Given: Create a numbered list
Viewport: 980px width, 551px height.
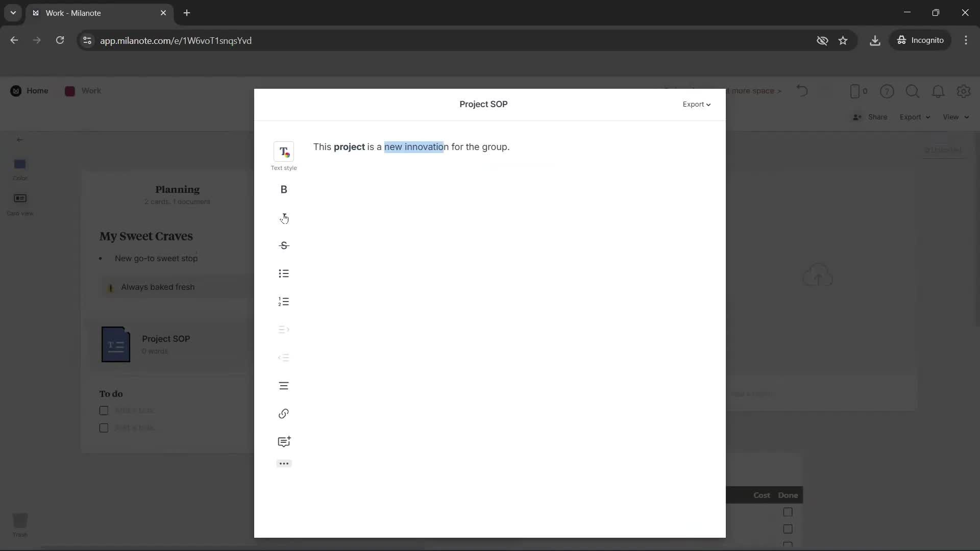Looking at the screenshot, I should (x=284, y=302).
